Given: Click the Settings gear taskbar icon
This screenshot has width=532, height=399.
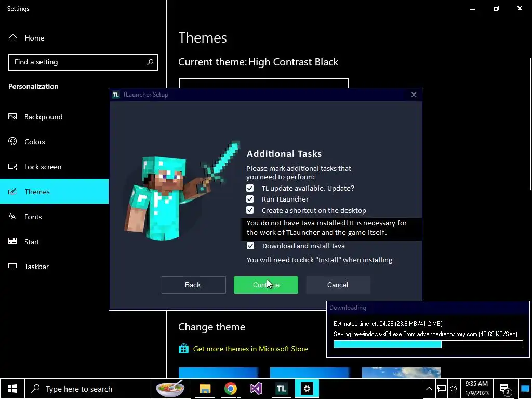Looking at the screenshot, I should coord(307,389).
